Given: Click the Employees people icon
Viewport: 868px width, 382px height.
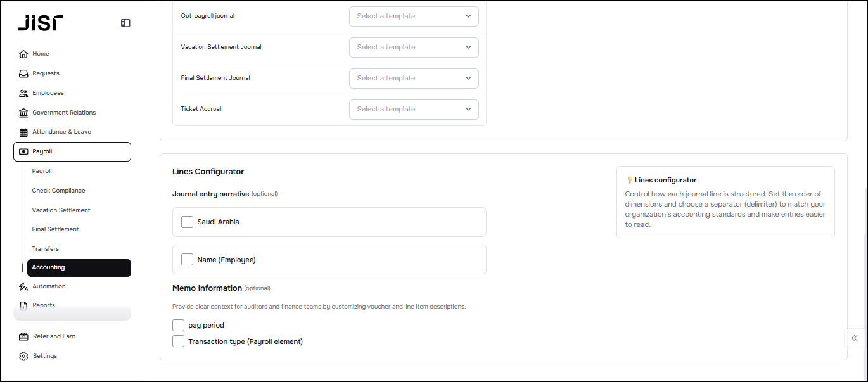Looking at the screenshot, I should coord(23,93).
